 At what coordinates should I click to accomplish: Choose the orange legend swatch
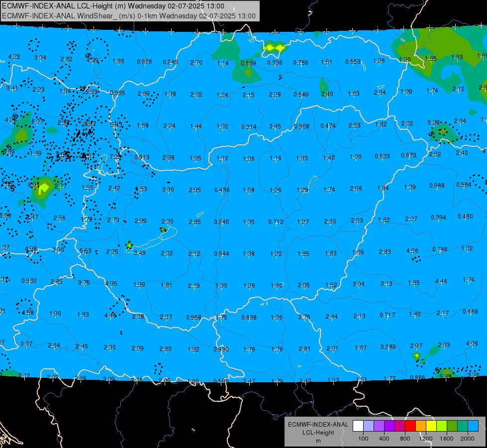(x=421, y=426)
